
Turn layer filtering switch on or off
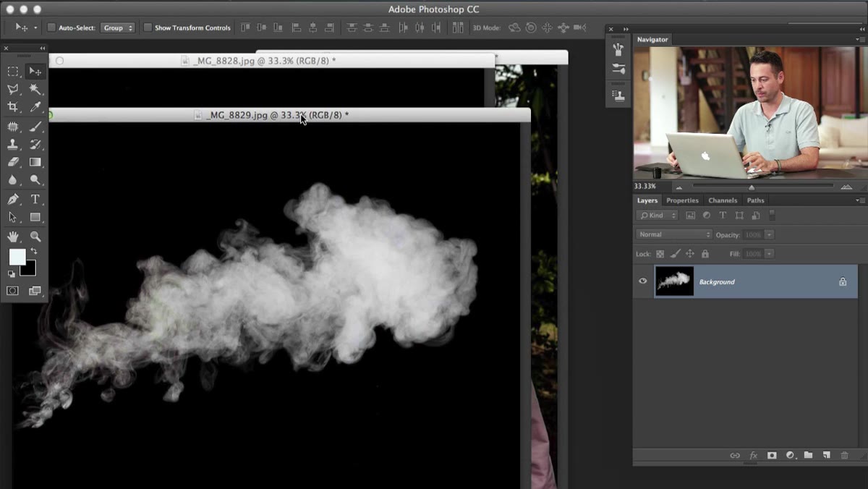pos(772,215)
